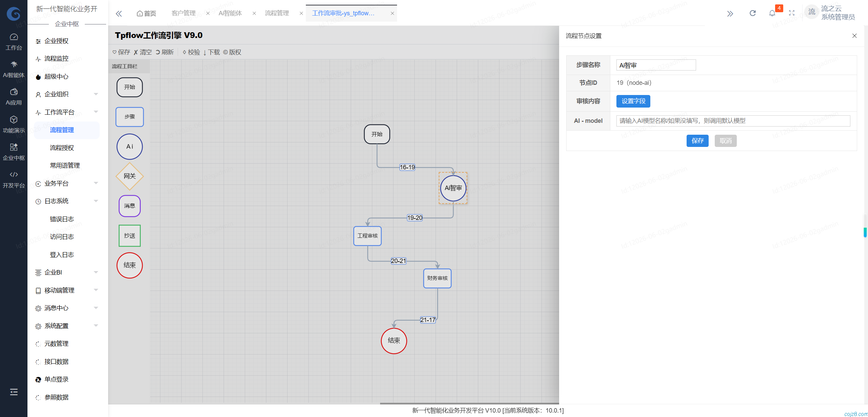Click the page refresh icon in header
868x417 pixels.
click(752, 13)
